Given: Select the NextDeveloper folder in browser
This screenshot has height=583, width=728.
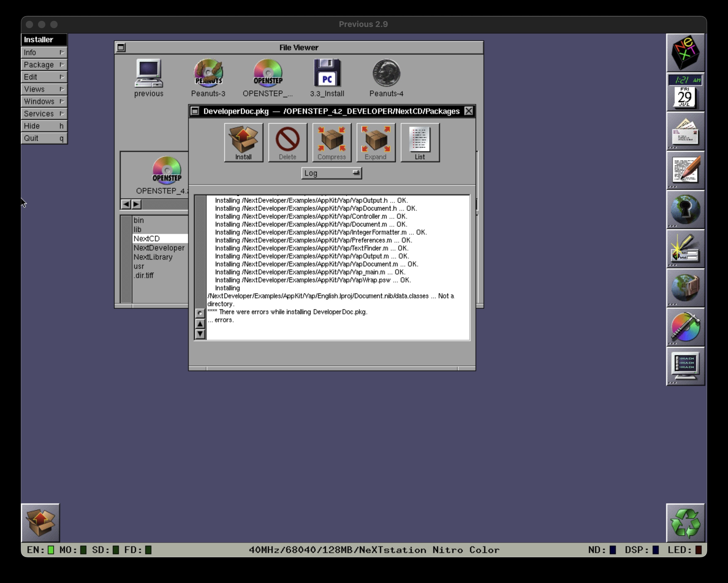Looking at the screenshot, I should coord(159,248).
